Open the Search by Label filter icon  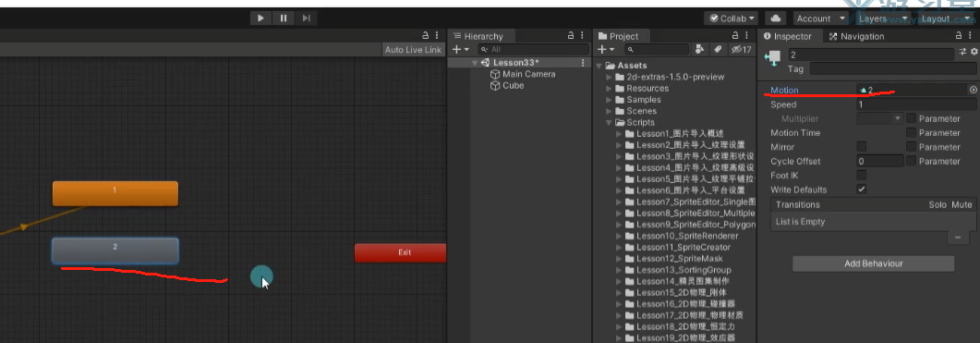pyautogui.click(x=718, y=49)
